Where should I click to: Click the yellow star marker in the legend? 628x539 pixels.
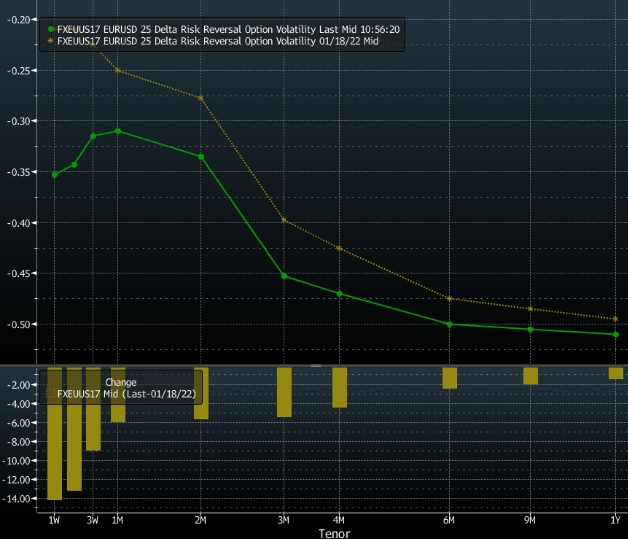51,43
